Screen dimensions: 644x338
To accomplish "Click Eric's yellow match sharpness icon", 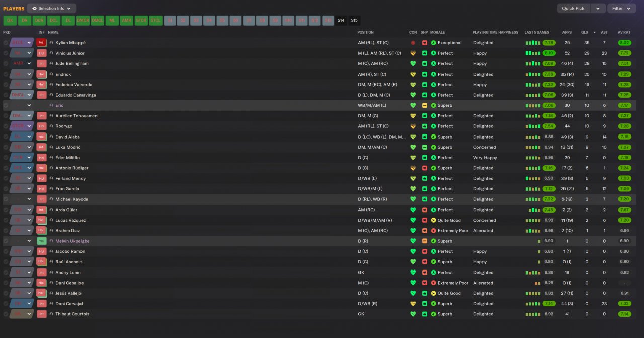I will (x=424, y=105).
